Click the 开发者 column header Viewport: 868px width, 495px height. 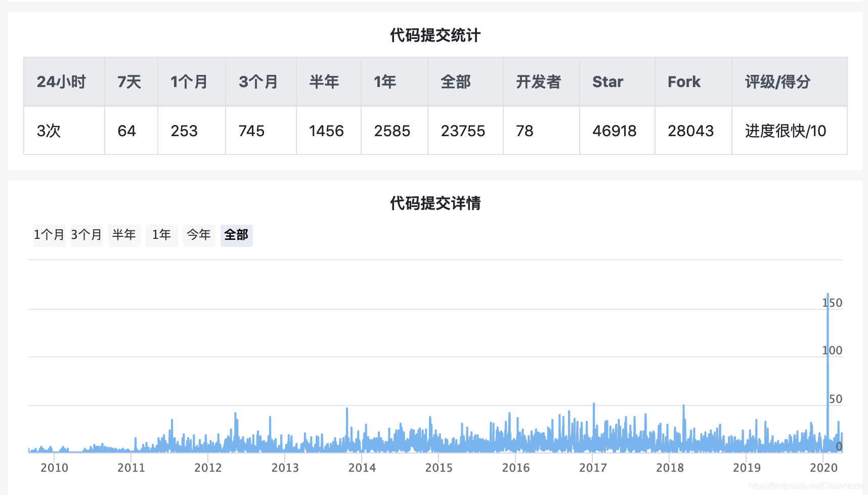[541, 81]
